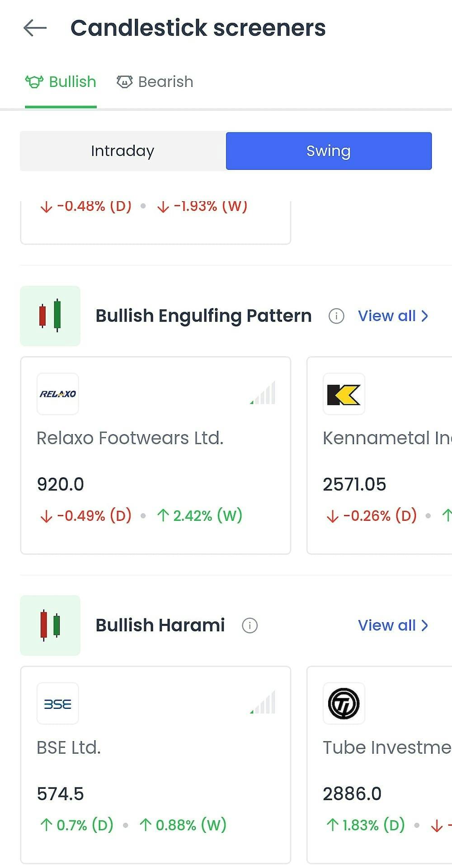Tap the BSE logo icon
Viewport: 452px width, 868px height.
pyautogui.click(x=58, y=704)
